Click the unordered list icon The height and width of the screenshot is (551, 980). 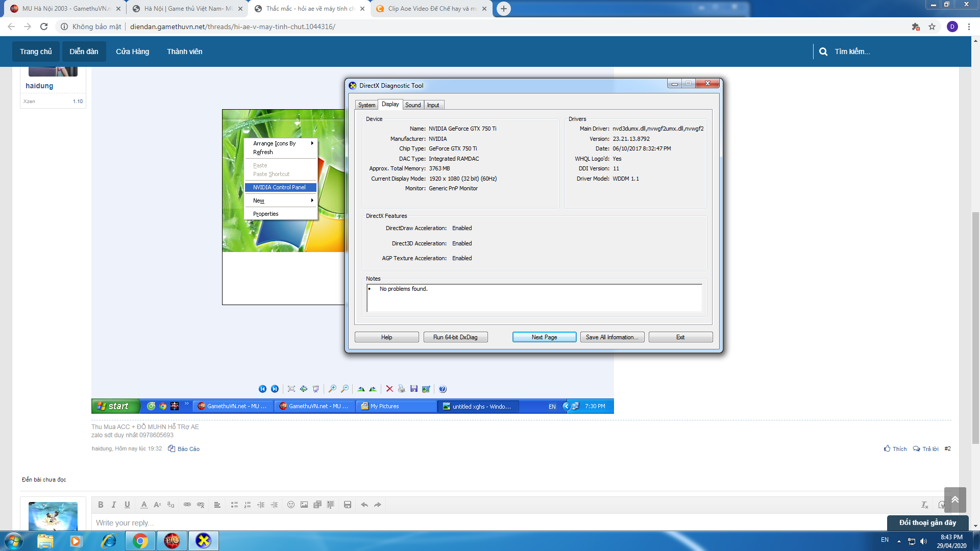coord(234,505)
